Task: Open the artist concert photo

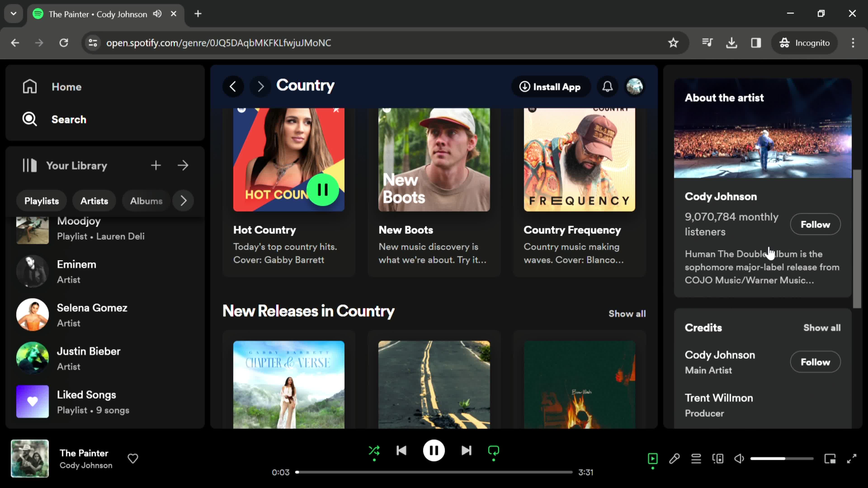Action: [762, 128]
